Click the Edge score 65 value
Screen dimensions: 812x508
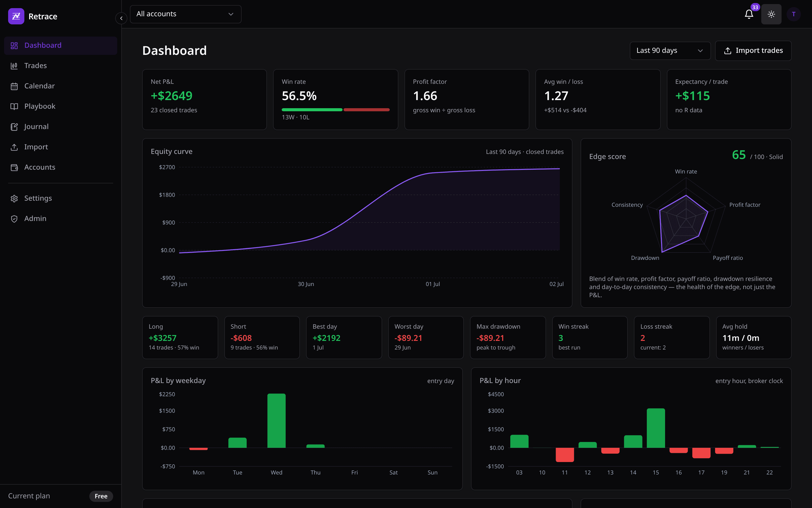point(739,155)
